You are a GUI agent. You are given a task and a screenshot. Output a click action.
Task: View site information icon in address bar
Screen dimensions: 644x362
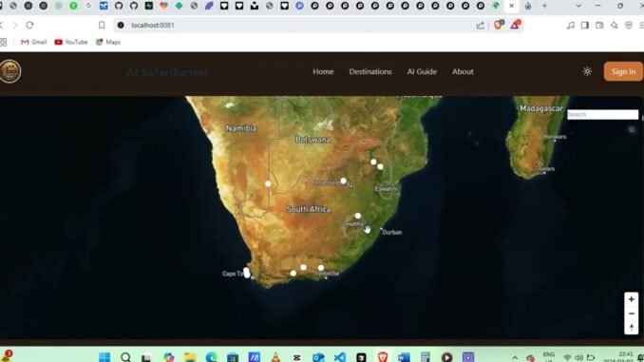(121, 25)
